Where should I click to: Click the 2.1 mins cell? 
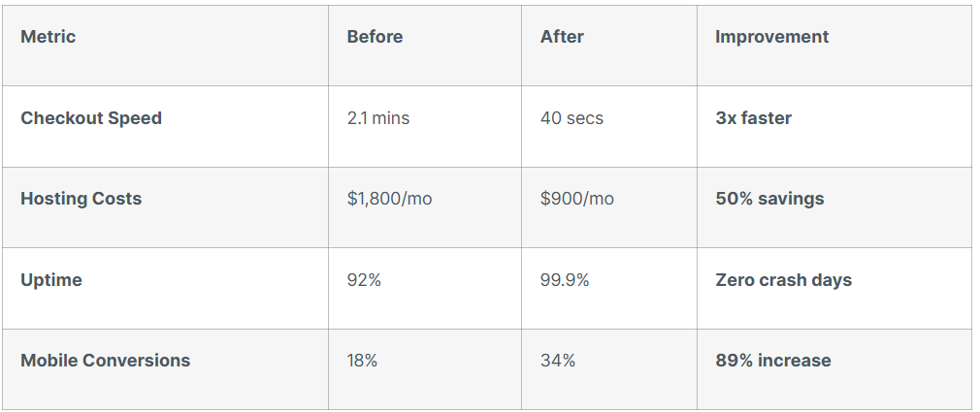[x=378, y=118]
